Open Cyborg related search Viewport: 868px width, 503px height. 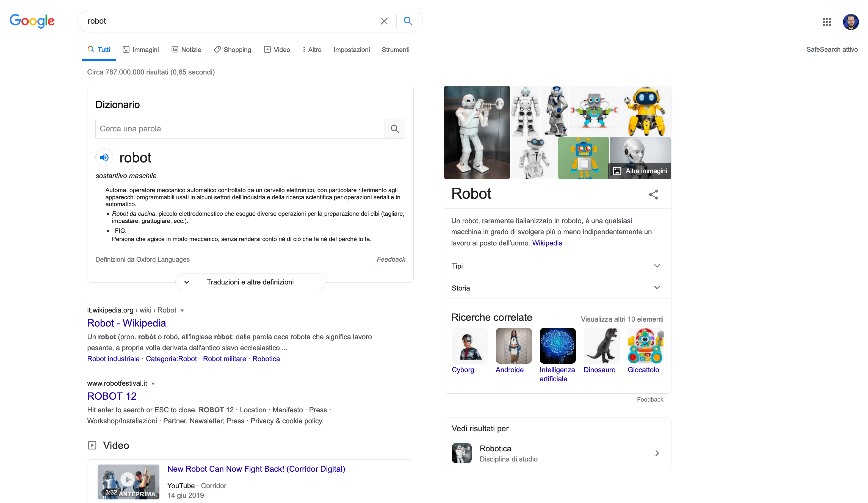pos(469,351)
